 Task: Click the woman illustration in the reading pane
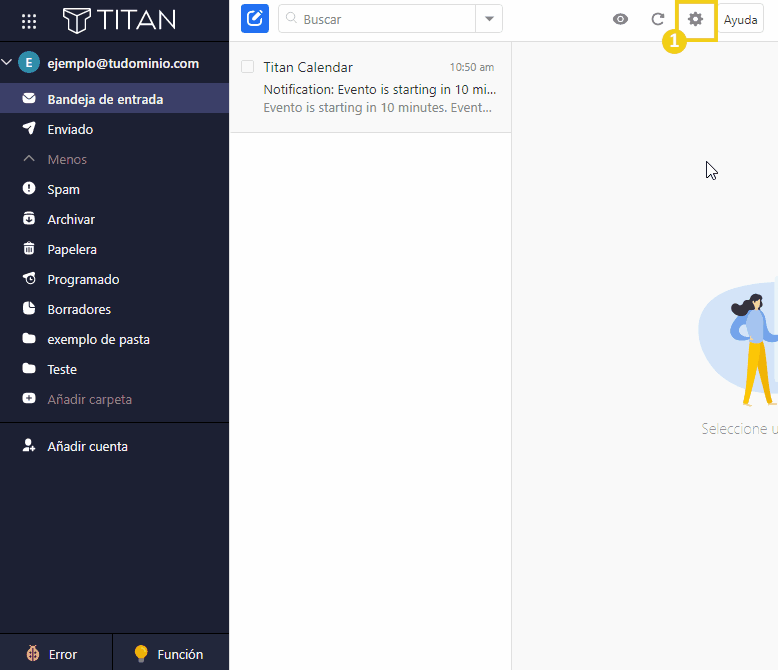754,349
